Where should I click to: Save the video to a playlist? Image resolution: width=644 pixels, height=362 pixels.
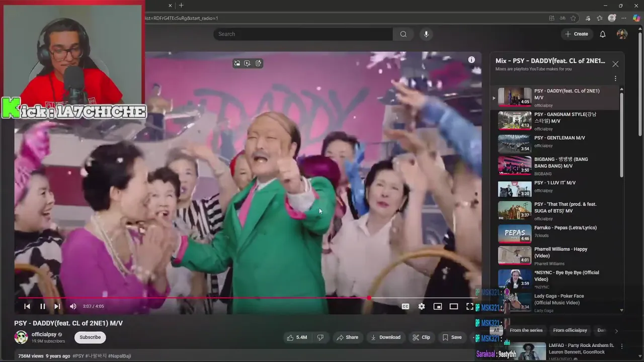click(452, 337)
